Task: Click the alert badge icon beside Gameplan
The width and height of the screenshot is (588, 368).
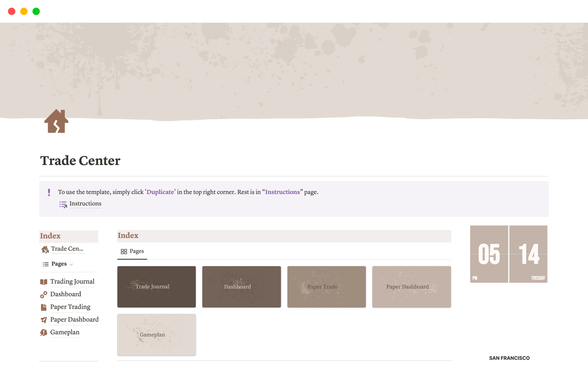Action: 43,332
